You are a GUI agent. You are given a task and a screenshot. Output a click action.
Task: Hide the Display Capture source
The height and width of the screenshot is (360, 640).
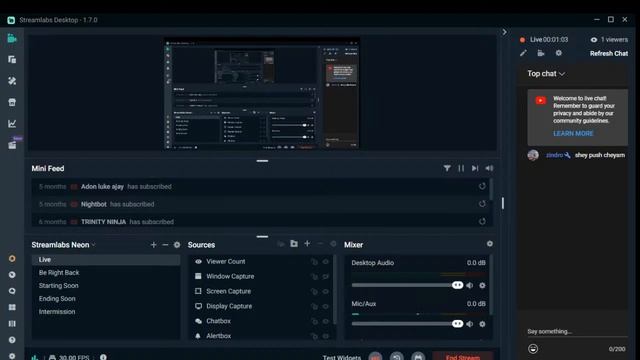(x=326, y=306)
